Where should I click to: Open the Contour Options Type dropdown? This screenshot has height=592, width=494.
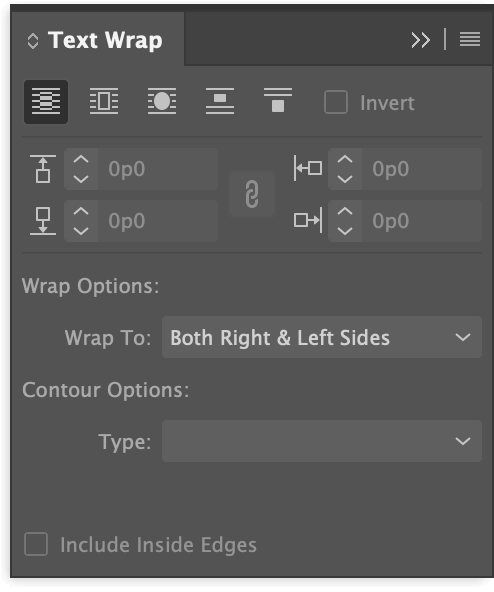click(322, 441)
